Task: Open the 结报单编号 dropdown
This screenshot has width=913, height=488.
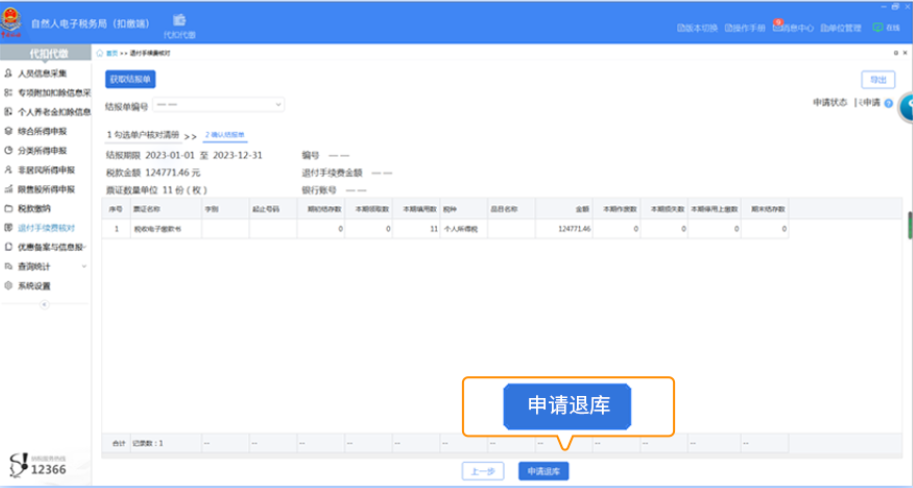Action: 218,104
